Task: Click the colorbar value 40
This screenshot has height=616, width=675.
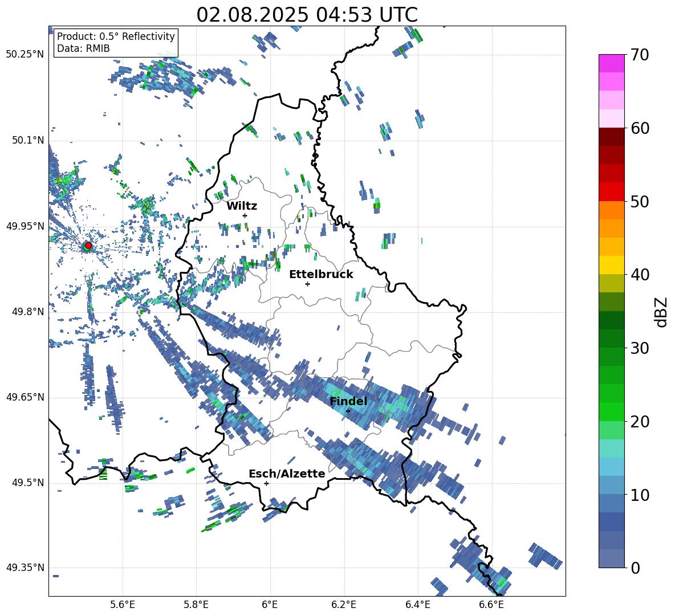Action: 640,275
